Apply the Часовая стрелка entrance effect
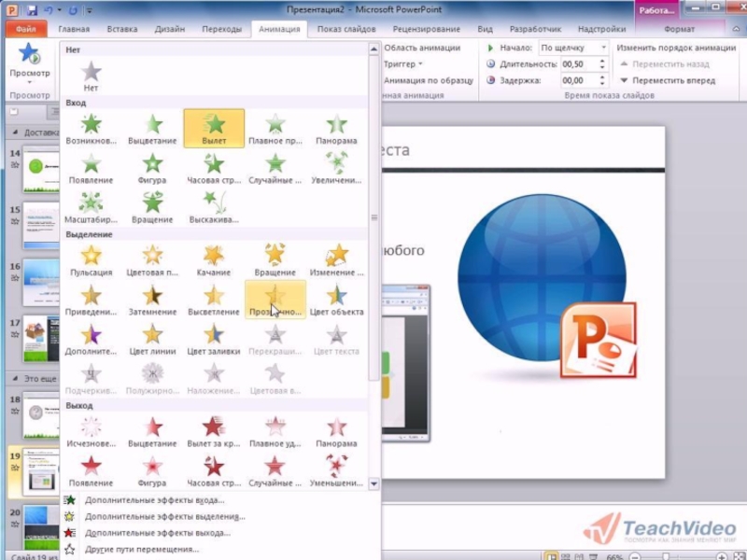747x560 pixels. 214,168
